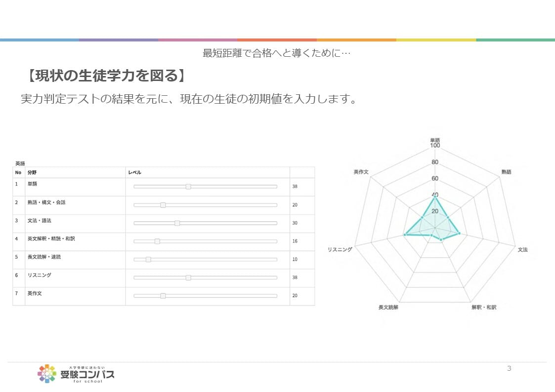Click the 英文解釈・精読・和訳 slider handle
Screen dimensions: 555x392
(157, 241)
